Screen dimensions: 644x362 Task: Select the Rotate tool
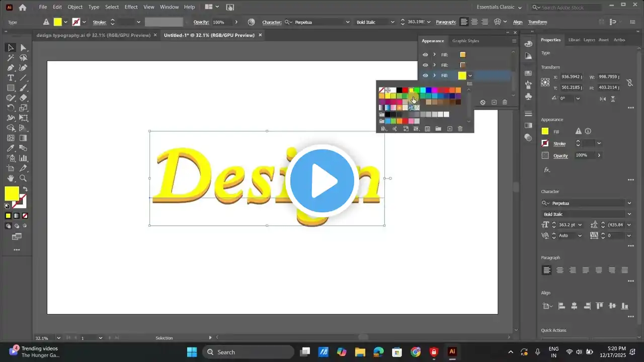(x=11, y=108)
